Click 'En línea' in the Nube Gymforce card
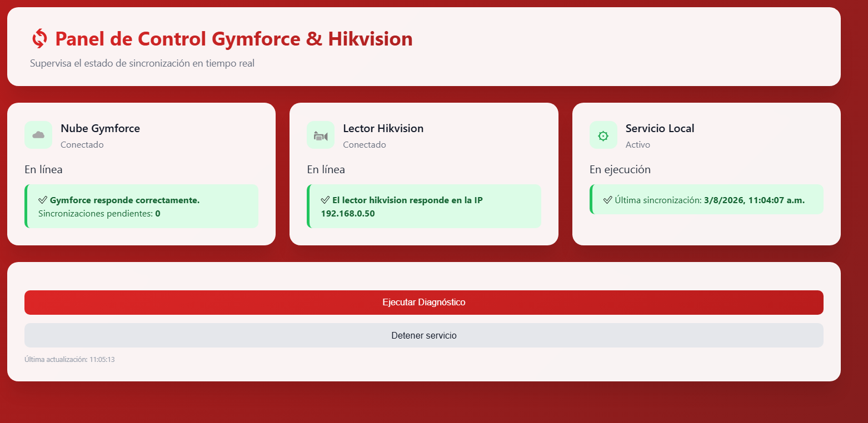The image size is (868, 423). coord(44,169)
